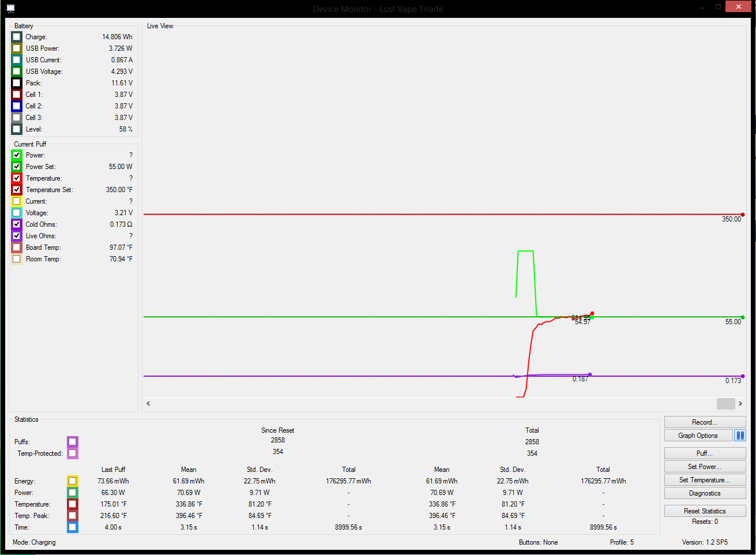
Task: Click the app icon in title bar
Action: coord(10,8)
